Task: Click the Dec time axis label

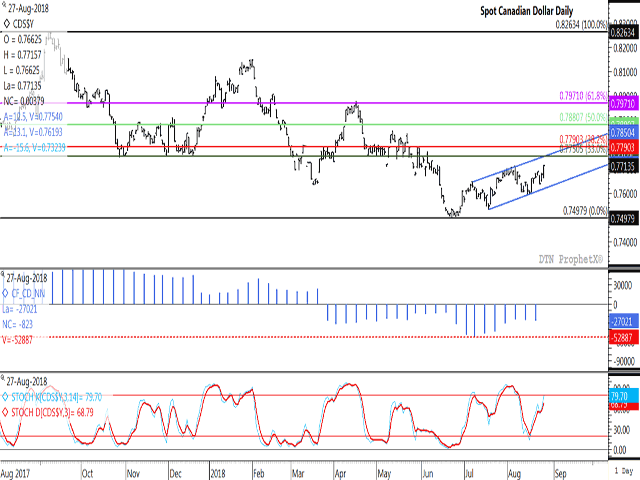Action: pos(175,473)
